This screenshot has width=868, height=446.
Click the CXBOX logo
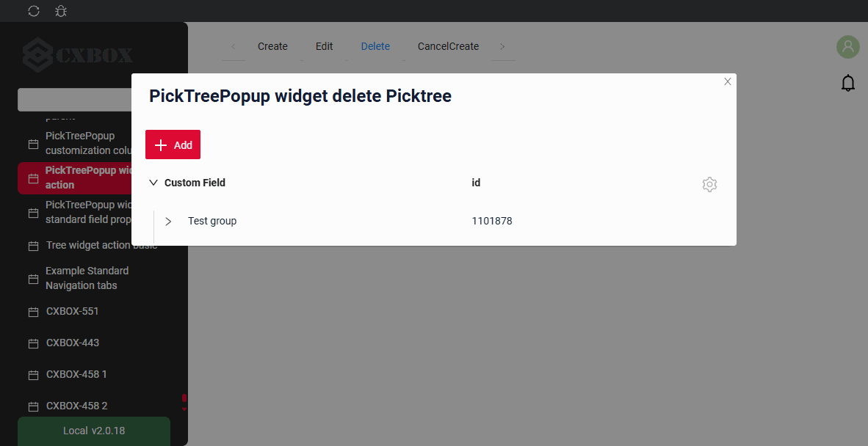[x=78, y=55]
